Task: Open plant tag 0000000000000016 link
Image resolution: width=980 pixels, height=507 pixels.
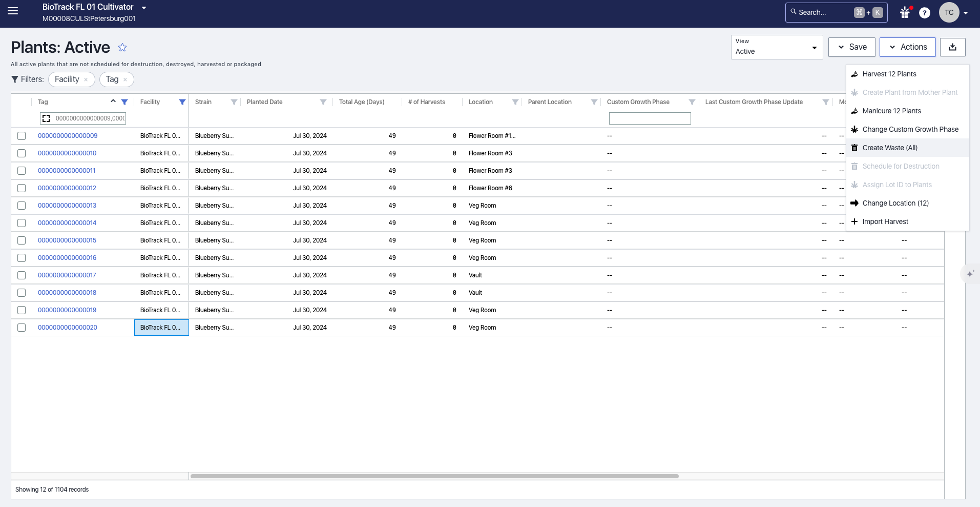Action: [67, 258]
